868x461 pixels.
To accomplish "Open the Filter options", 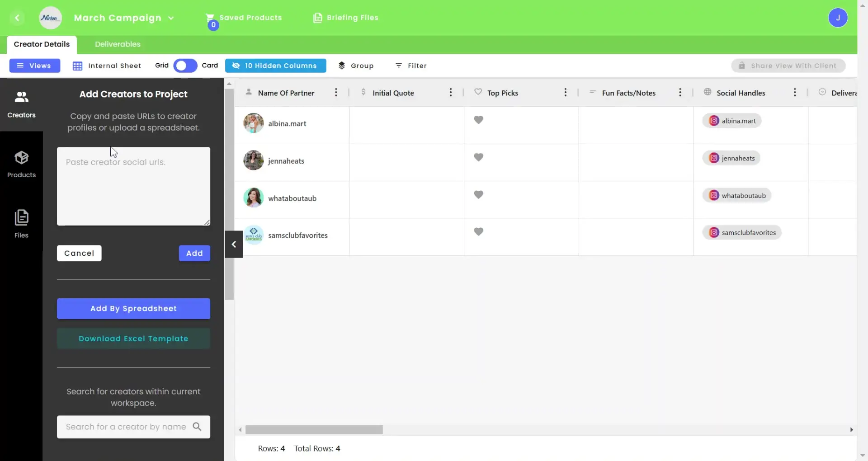I will coord(411,66).
